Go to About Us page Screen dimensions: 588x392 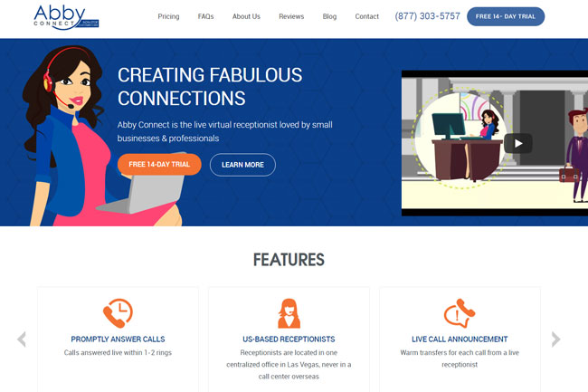[x=246, y=16]
